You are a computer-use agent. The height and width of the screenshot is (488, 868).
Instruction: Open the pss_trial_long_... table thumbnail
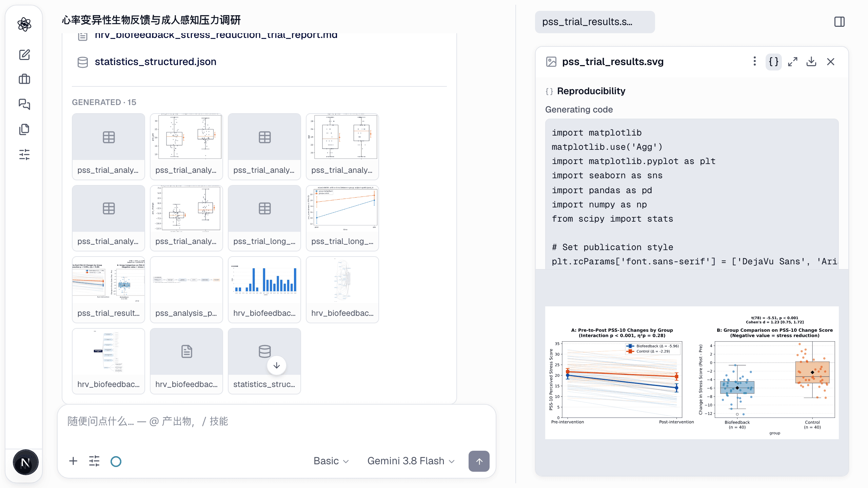[x=264, y=218]
